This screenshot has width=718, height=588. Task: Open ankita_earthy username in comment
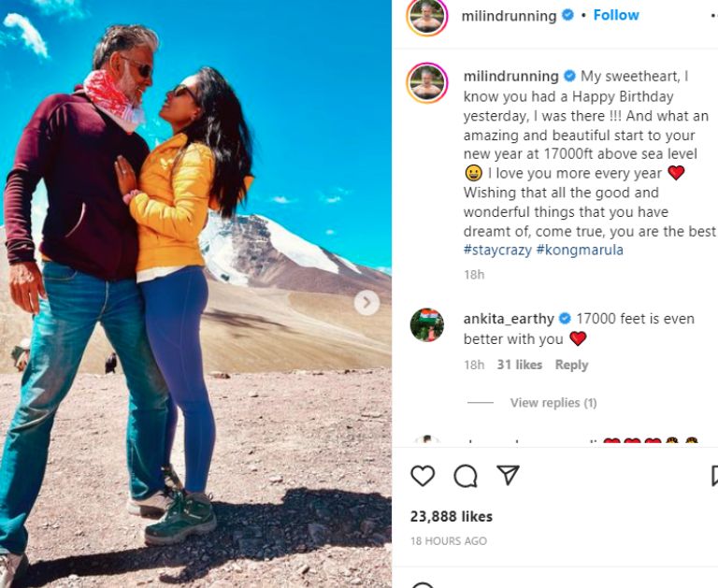509,318
